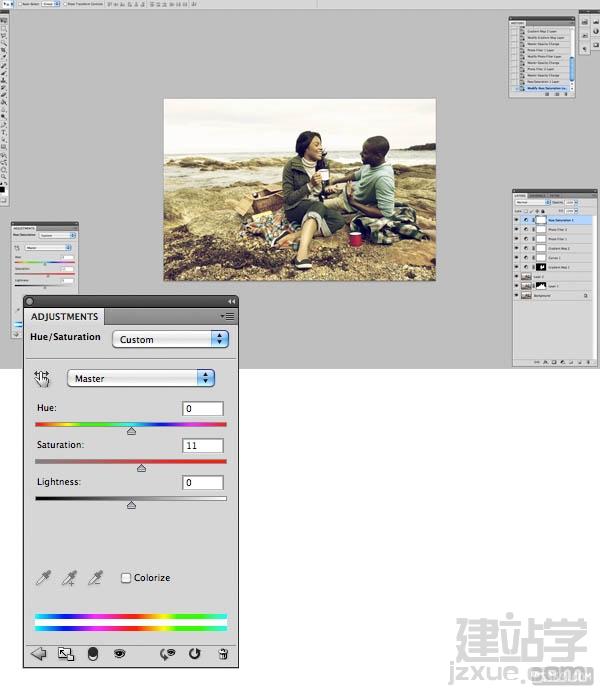Toggle Auto-Select checkbox in options bar

(x=20, y=4)
